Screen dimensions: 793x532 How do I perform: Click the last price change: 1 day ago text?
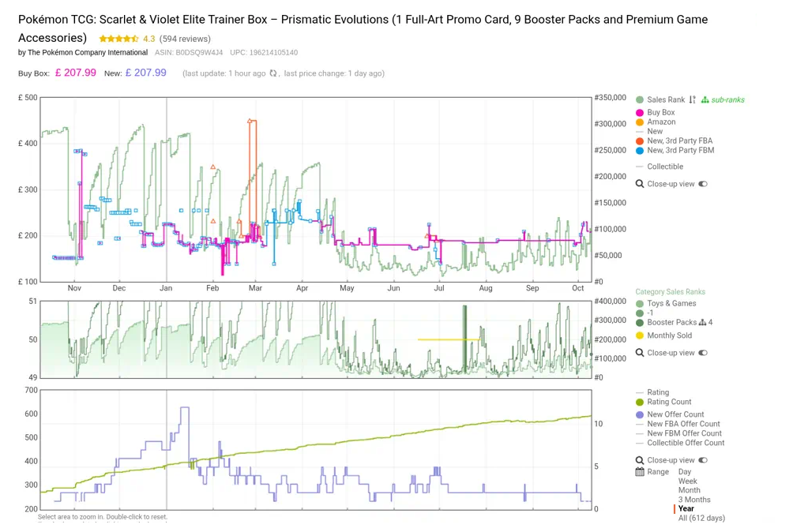pos(333,73)
